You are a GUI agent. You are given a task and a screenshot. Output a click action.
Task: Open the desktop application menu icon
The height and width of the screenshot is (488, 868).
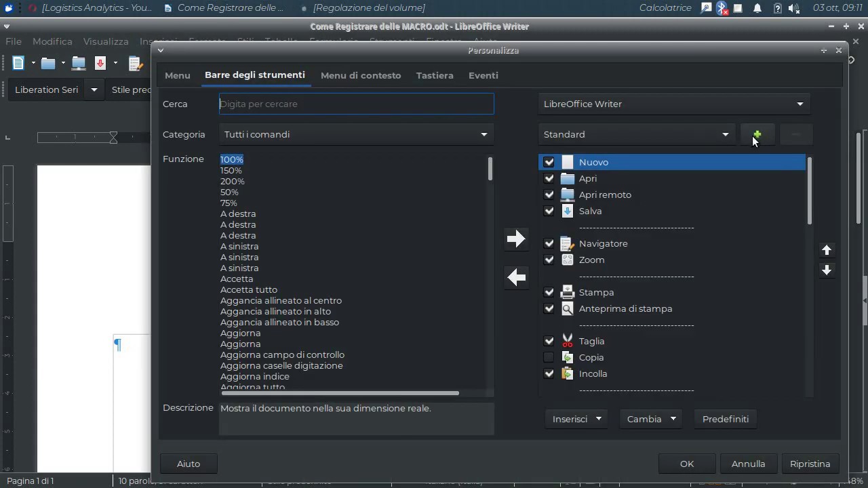coord(9,8)
